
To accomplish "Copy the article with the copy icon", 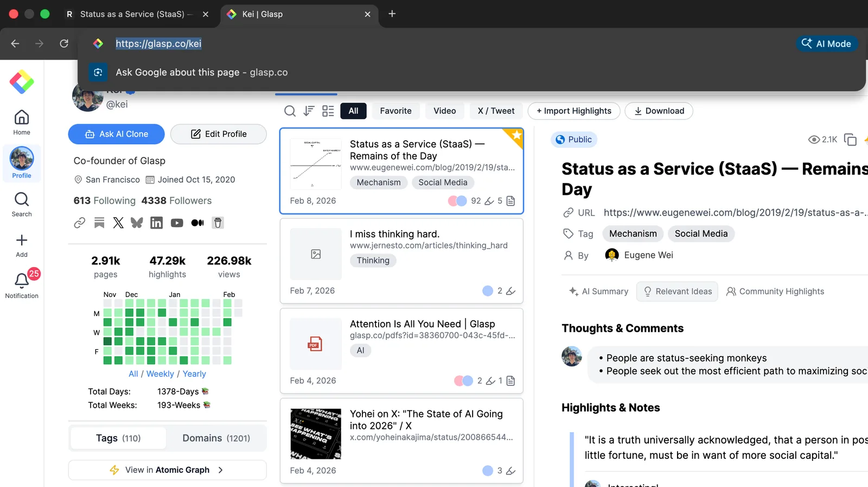I will click(850, 140).
